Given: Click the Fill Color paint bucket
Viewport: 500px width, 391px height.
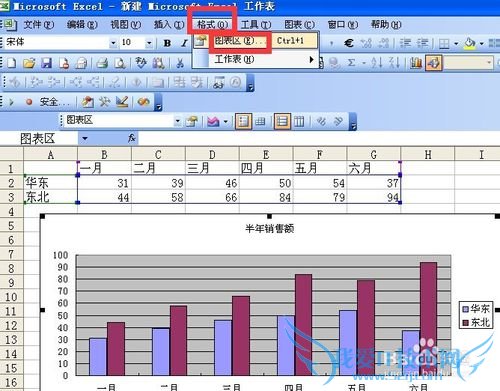Looking at the screenshot, I should (470, 43).
